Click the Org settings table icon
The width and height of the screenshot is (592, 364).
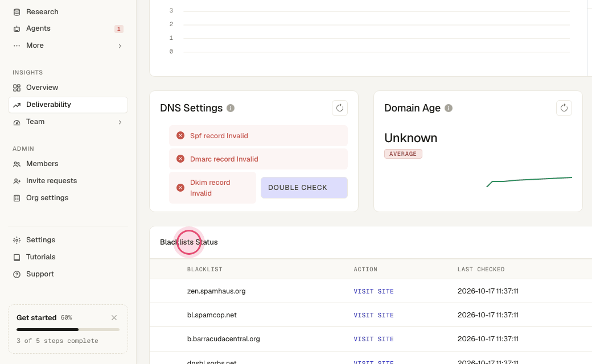point(17,198)
